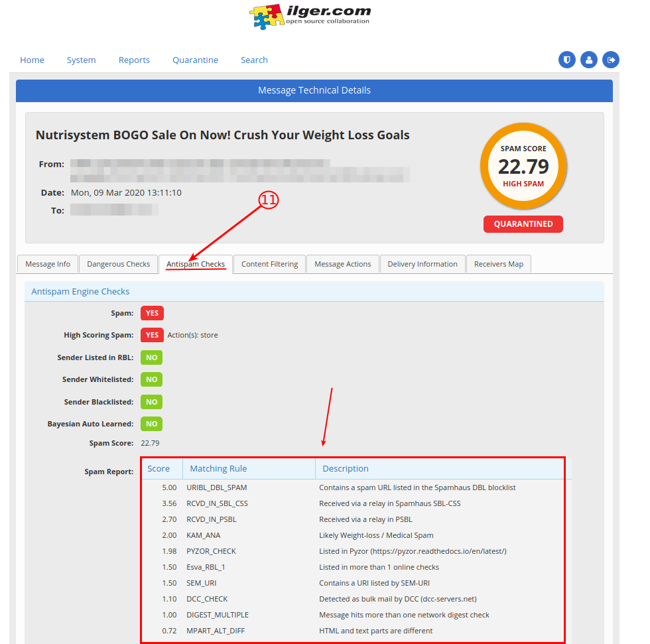This screenshot has height=644, width=650.
Task: Click the 0.72 score value
Action: pyautogui.click(x=169, y=631)
